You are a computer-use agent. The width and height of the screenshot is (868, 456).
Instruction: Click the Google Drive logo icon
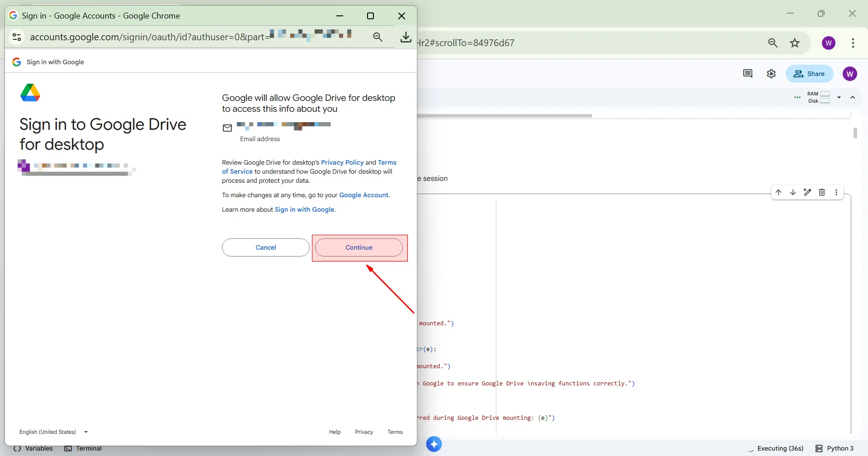30,93
